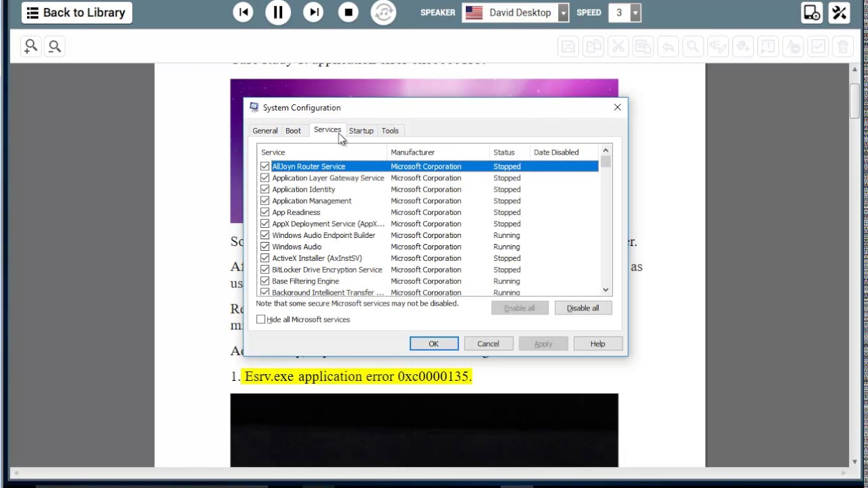
Task: Switch to the Boot tab
Action: click(x=293, y=131)
